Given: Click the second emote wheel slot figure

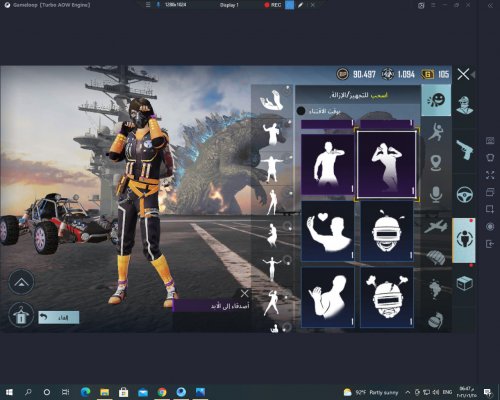Looking at the screenshot, I should click(x=272, y=134).
